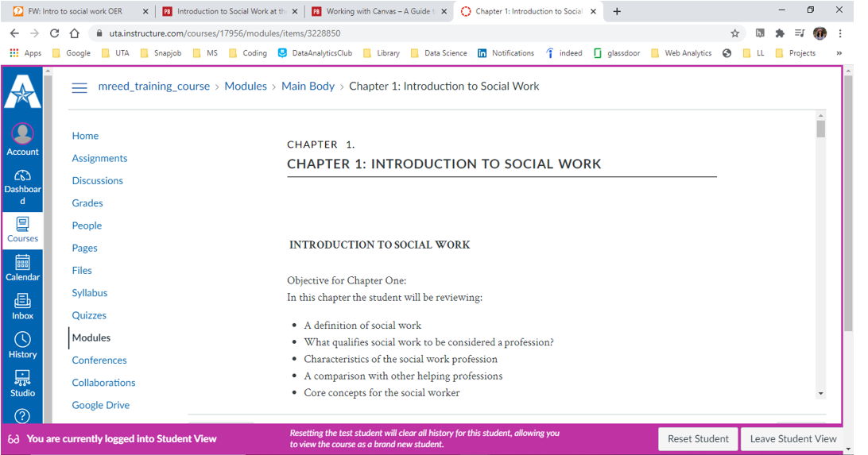The width and height of the screenshot is (868, 455).
Task: Open the MS bookmarks folder
Action: (205, 53)
